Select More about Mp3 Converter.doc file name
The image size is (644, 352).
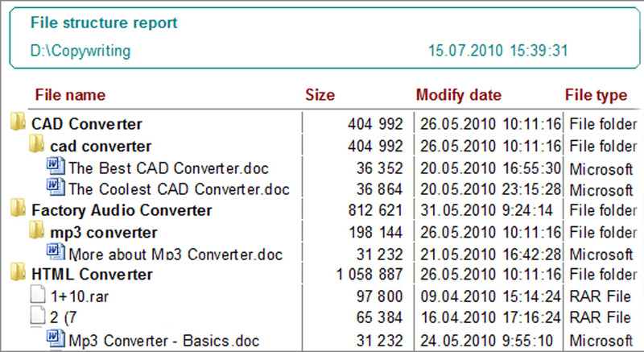click(x=175, y=255)
